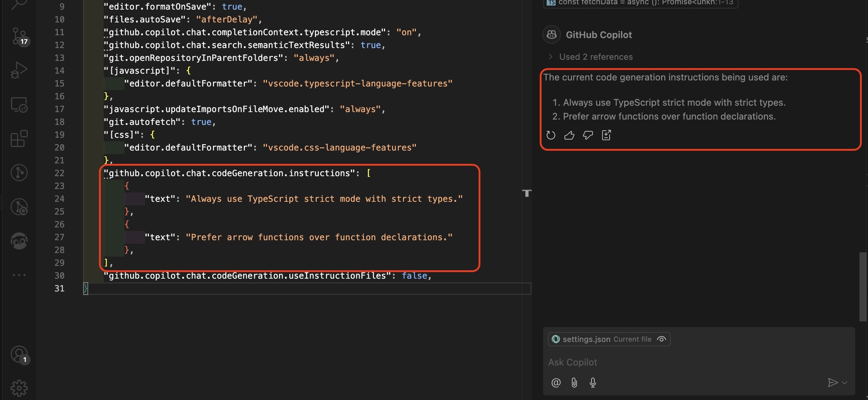Click "javascript.updateImportsOnFileMove.enabled" key
868x400 pixels.
[x=216, y=109]
